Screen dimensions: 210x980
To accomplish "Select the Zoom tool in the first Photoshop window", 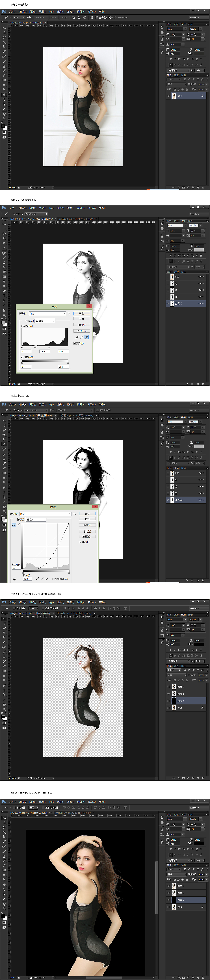I will click(x=4, y=119).
